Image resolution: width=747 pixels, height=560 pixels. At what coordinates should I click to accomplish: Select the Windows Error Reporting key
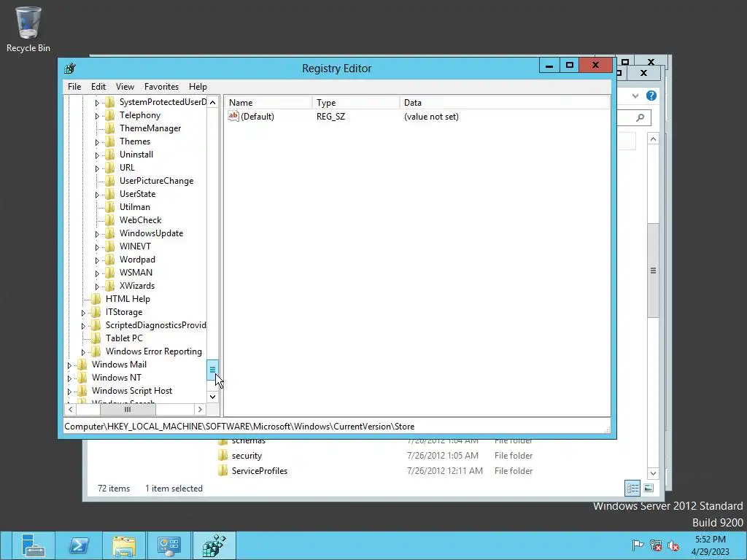[x=153, y=351]
